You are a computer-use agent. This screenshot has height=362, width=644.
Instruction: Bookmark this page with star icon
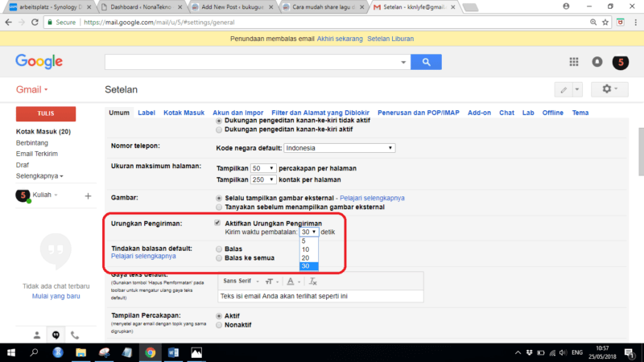[x=605, y=23]
